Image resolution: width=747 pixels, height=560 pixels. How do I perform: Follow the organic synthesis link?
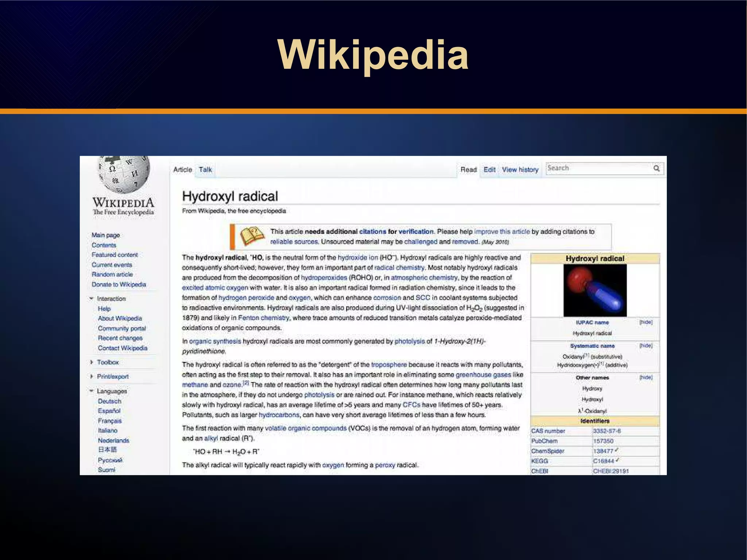pyautogui.click(x=215, y=342)
